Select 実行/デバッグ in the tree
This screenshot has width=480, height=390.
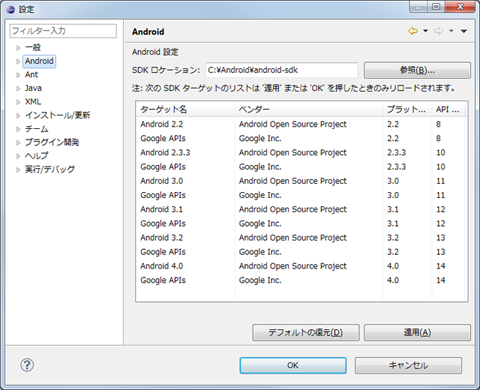click(x=50, y=169)
